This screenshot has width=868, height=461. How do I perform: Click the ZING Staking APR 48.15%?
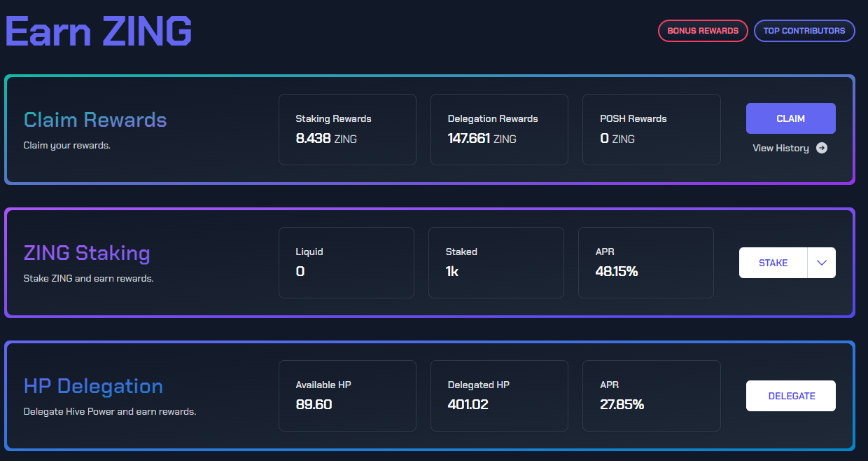coord(617,271)
